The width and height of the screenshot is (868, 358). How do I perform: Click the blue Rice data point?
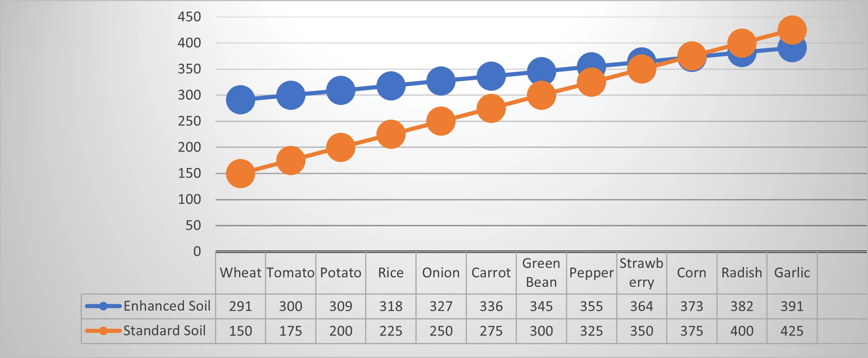391,86
